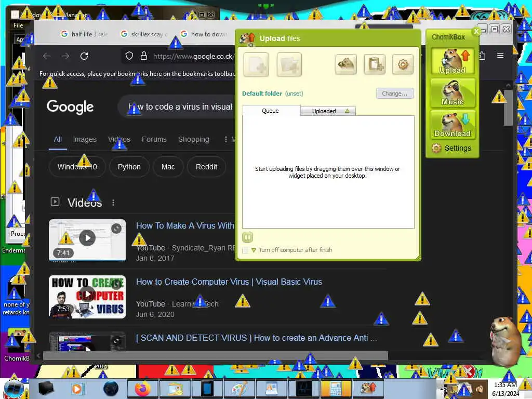Click the Firefox back arrow
The height and width of the screenshot is (399, 532).
(x=47, y=56)
